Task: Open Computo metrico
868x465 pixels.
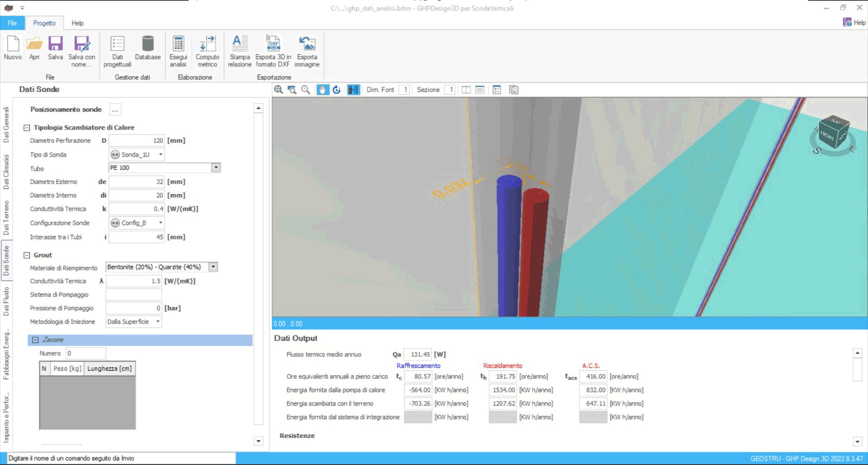Action: [207, 44]
